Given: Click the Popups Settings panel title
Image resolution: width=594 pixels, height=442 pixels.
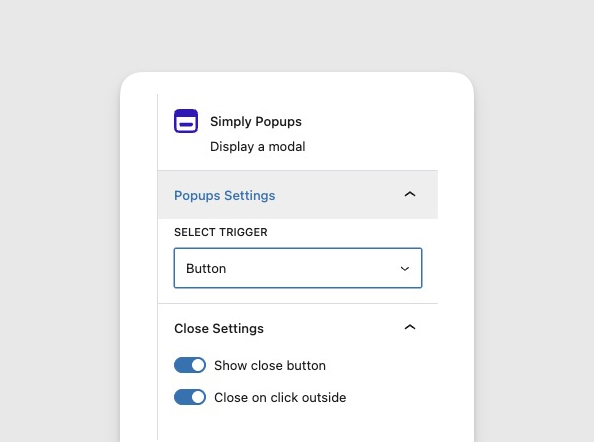Looking at the screenshot, I should (x=225, y=195).
